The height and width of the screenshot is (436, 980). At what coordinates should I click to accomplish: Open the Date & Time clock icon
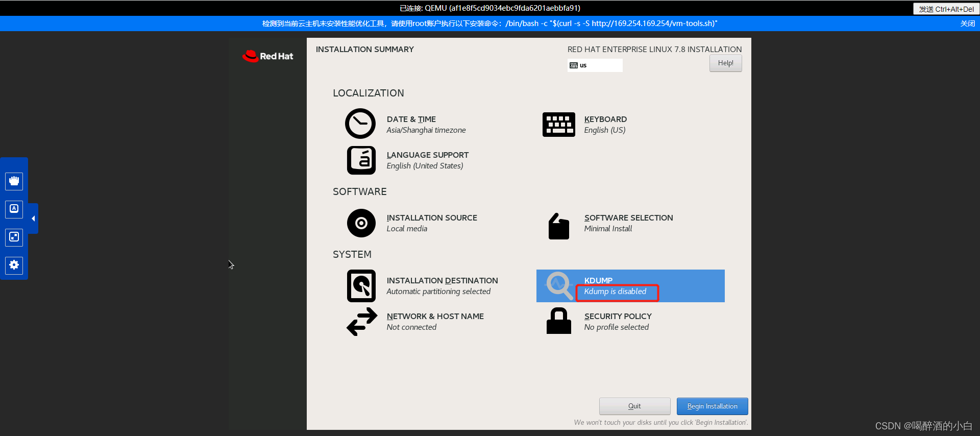pos(360,124)
